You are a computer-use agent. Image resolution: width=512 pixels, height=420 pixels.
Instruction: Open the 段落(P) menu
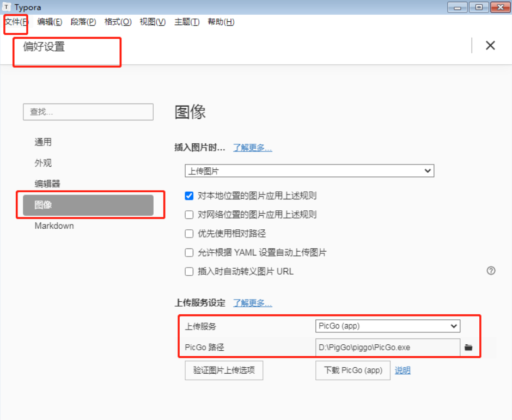(83, 22)
